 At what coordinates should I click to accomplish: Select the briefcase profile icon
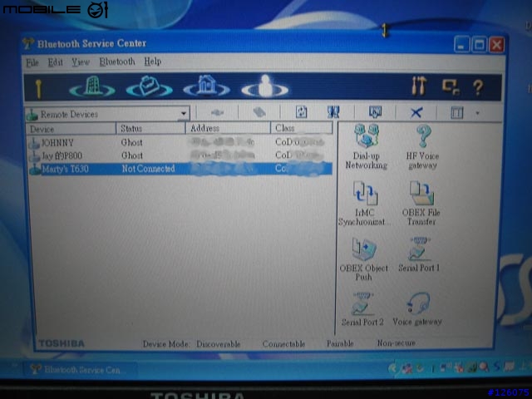(x=150, y=86)
